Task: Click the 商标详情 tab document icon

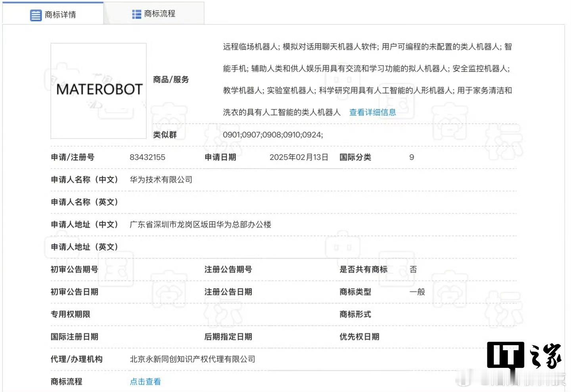Action: click(x=36, y=15)
